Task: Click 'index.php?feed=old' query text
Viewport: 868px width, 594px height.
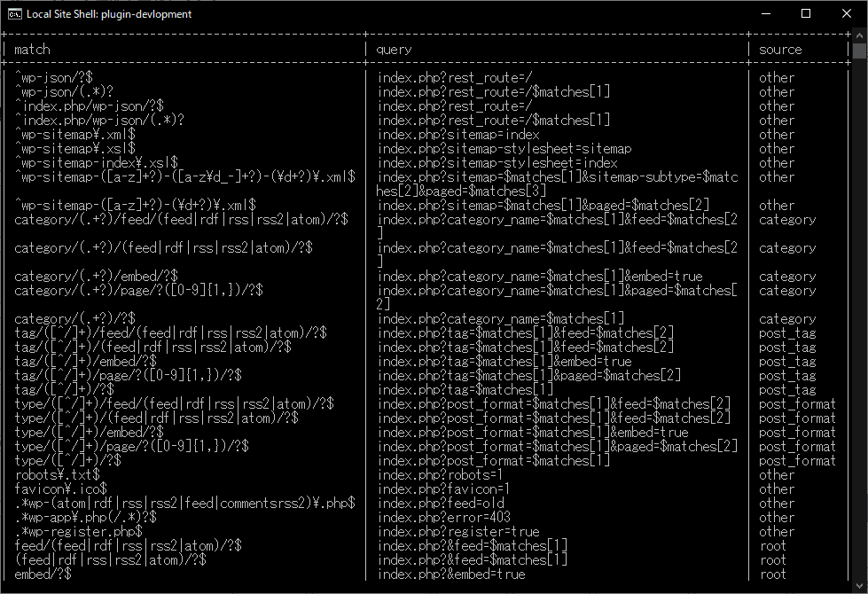Action: (441, 504)
